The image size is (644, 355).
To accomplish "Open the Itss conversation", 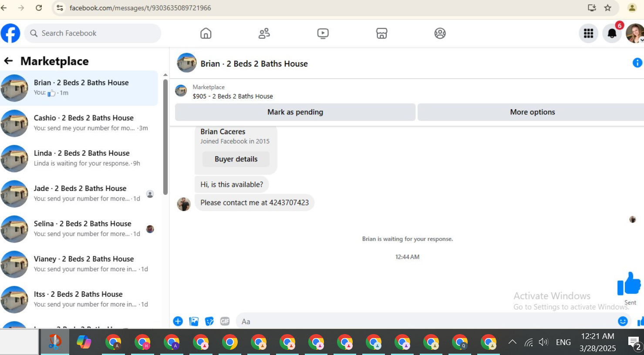I will coord(79,299).
